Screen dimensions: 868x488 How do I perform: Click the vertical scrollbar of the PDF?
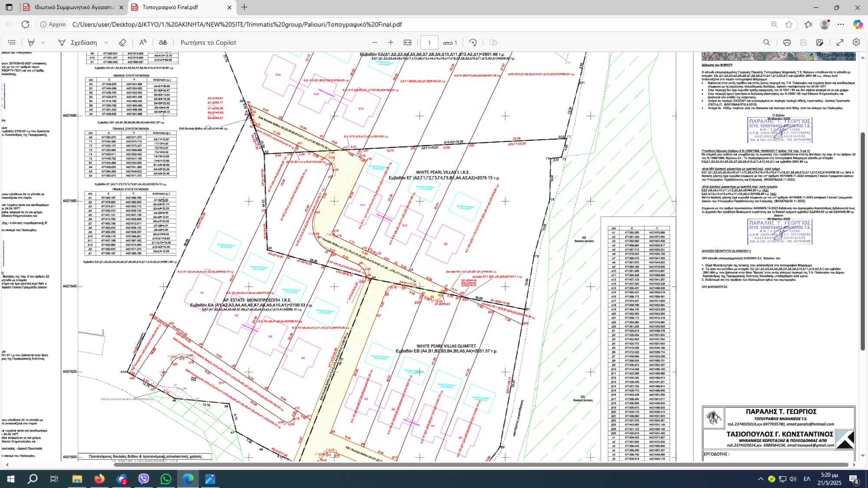(863, 241)
